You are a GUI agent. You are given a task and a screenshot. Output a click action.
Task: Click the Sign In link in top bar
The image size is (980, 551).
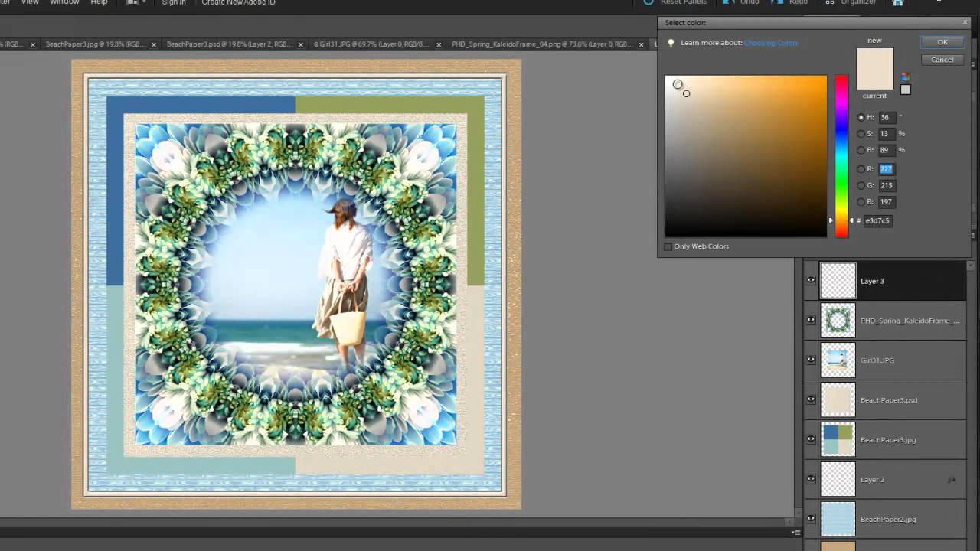(174, 2)
